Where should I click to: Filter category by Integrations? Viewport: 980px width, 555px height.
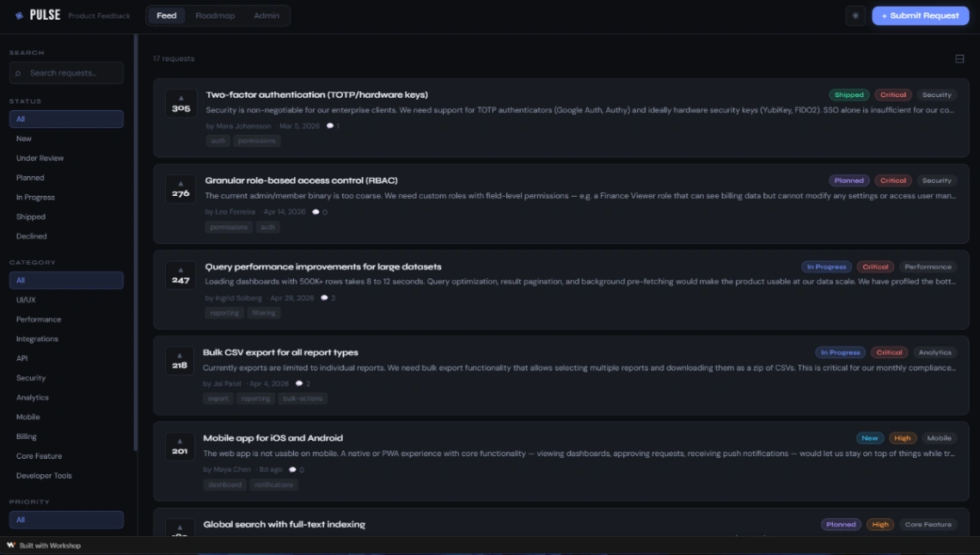[66, 339]
